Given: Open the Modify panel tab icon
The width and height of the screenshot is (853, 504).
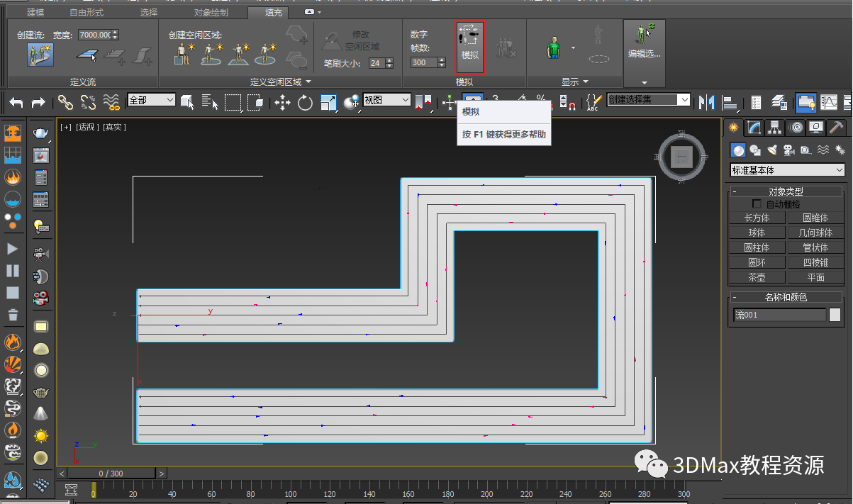Looking at the screenshot, I should (x=754, y=128).
